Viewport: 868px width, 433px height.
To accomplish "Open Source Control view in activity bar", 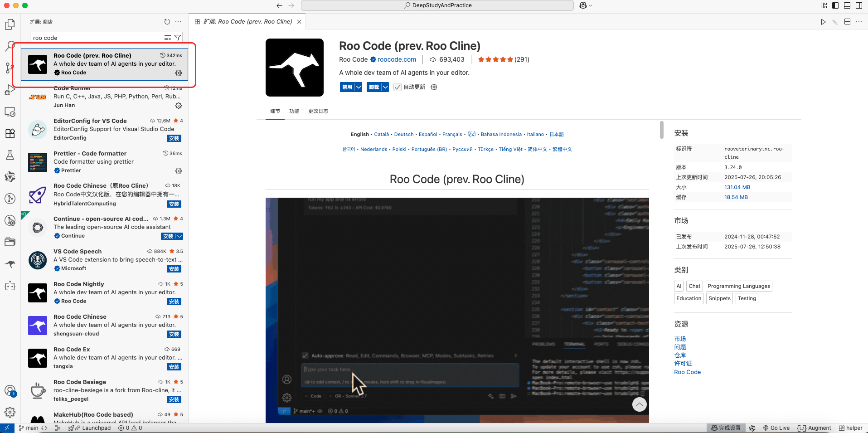I will pos(10,68).
